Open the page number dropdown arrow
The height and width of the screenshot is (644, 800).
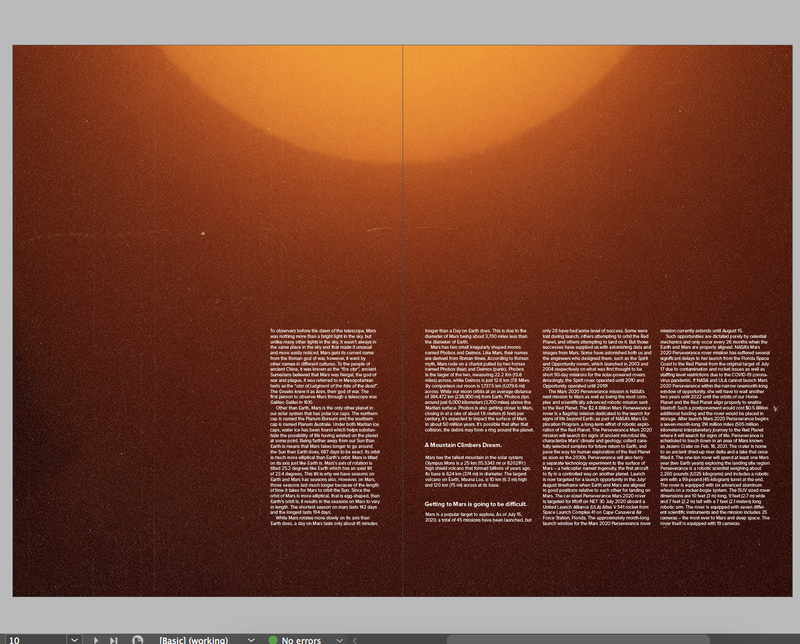tap(74, 640)
